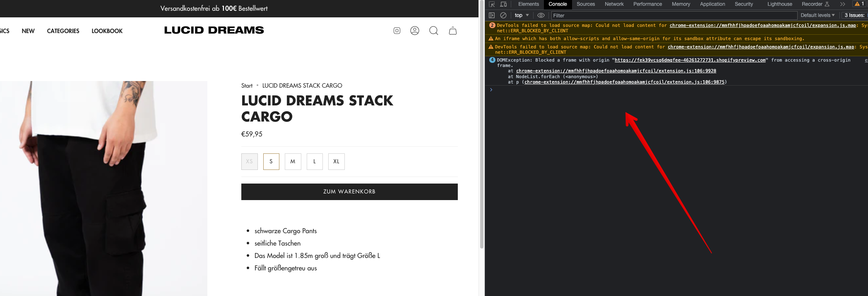The width and height of the screenshot is (868, 296).
Task: Clear the console with the clear icon
Action: coord(503,15)
